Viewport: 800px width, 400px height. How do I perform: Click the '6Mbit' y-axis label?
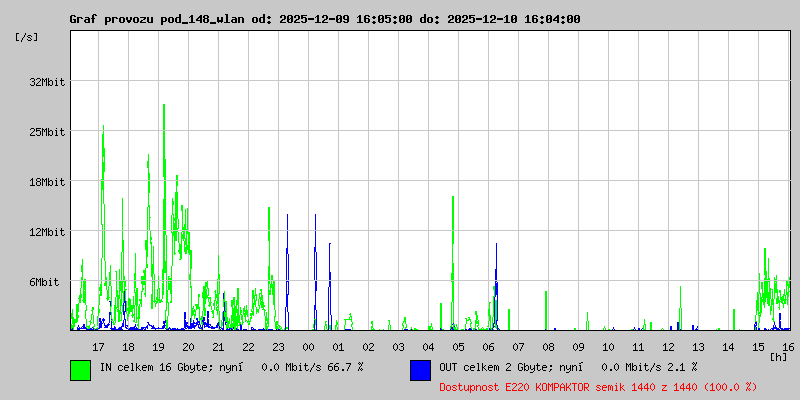(44, 282)
